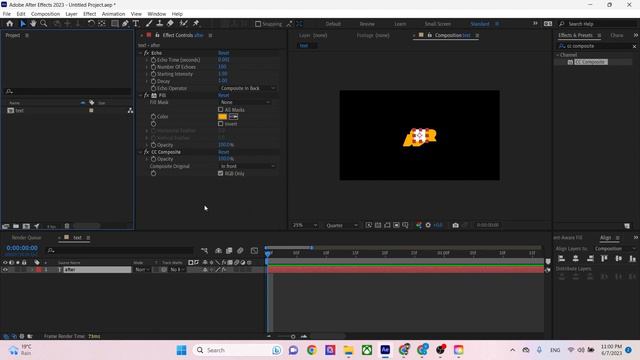Hide the 'after' layer with eye icon
The height and width of the screenshot is (360, 640).
pyautogui.click(x=5, y=270)
